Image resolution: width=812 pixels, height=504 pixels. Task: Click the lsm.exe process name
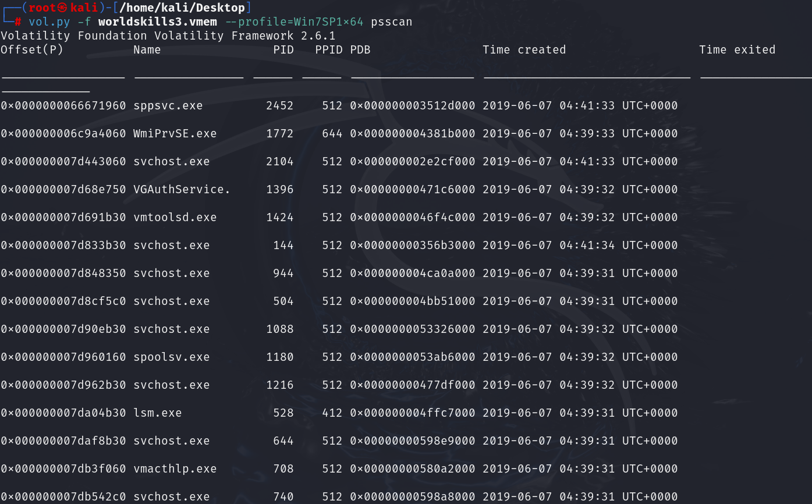coord(157,413)
